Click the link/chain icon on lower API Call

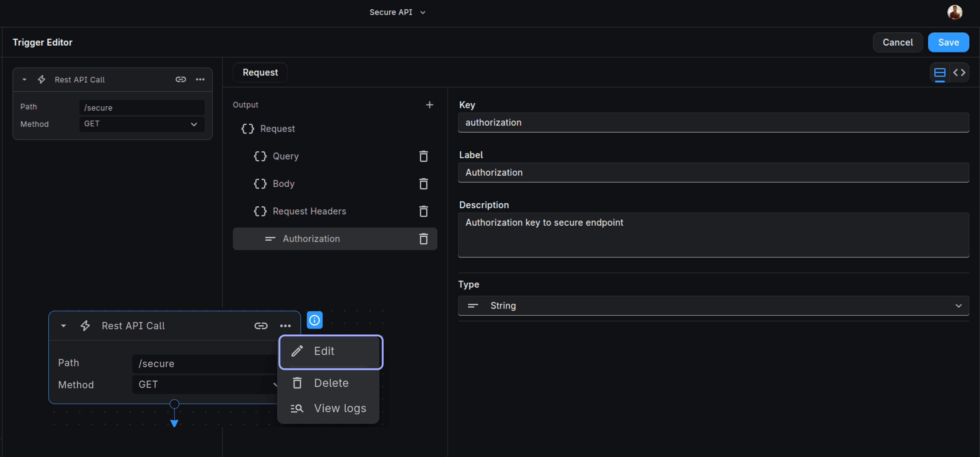coord(261,325)
